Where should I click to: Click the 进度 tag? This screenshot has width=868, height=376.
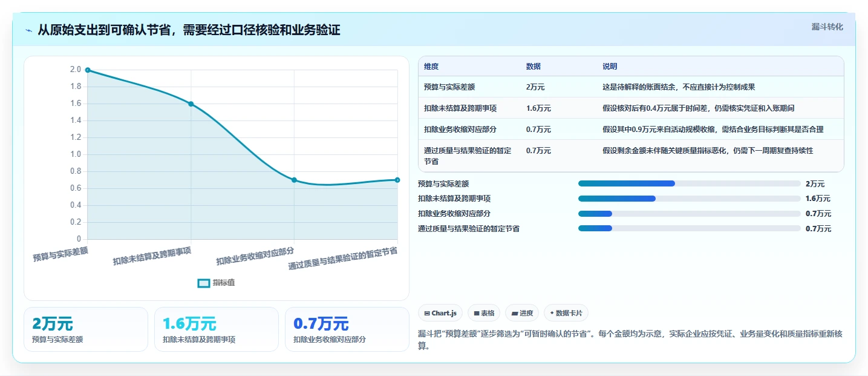pos(522,313)
